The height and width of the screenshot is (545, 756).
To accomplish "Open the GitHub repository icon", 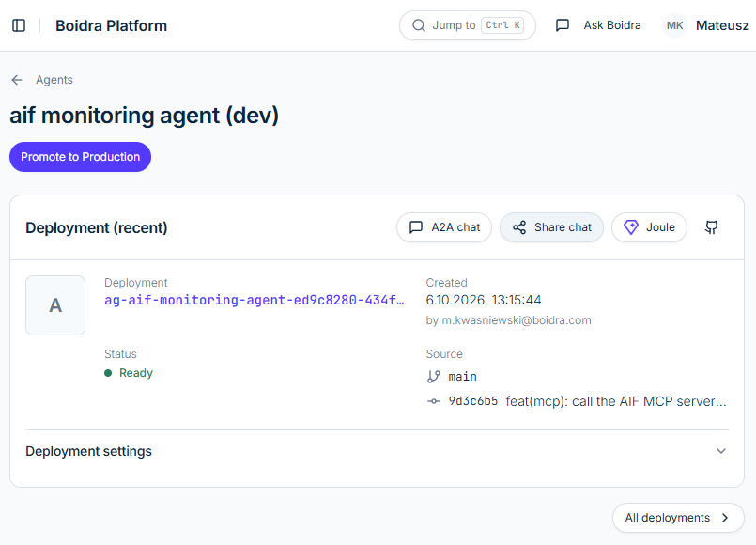I will coord(712,227).
